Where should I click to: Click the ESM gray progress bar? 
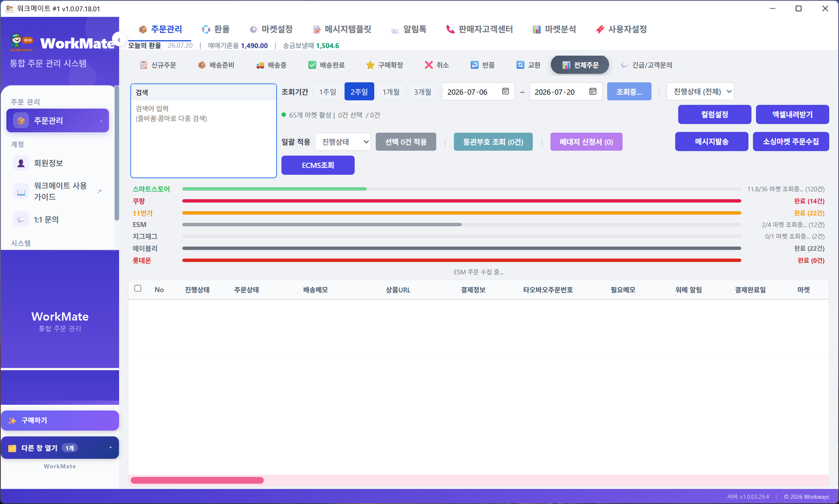(x=322, y=224)
